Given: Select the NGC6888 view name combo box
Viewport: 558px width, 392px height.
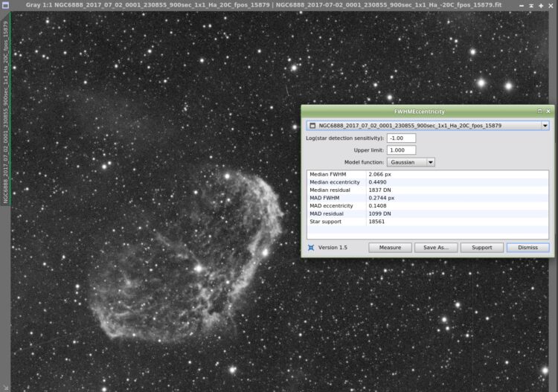Looking at the screenshot, I should point(427,126).
